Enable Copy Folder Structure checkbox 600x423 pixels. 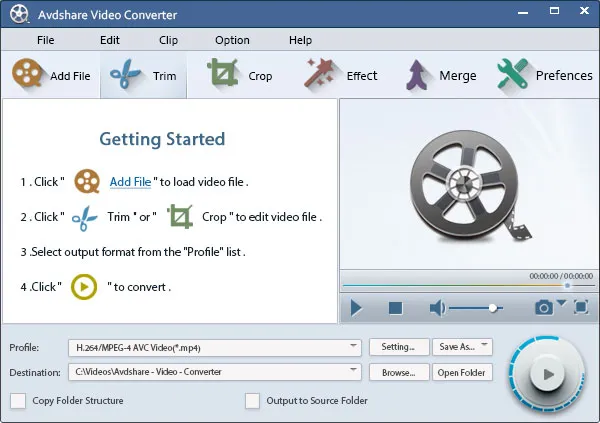pyautogui.click(x=18, y=401)
